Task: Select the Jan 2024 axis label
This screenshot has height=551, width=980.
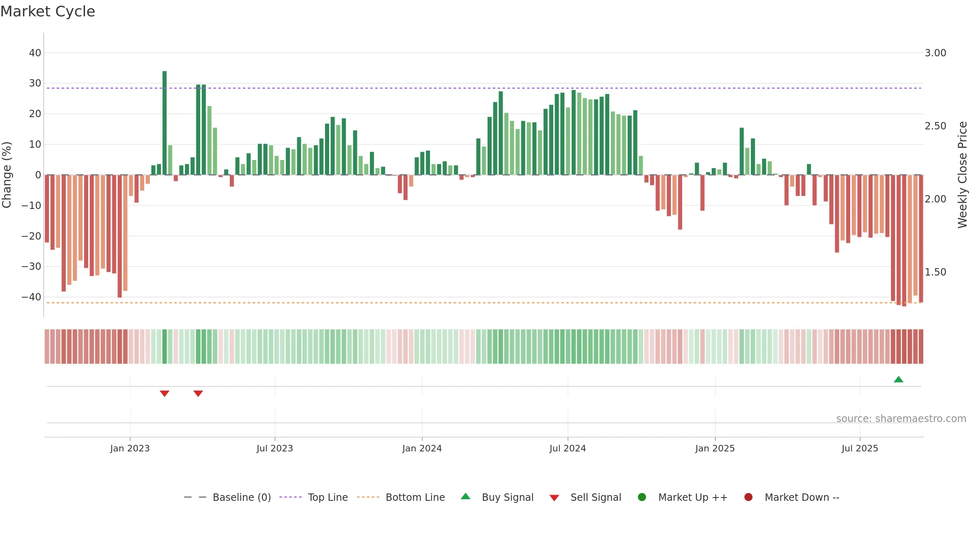Action: pyautogui.click(x=422, y=448)
